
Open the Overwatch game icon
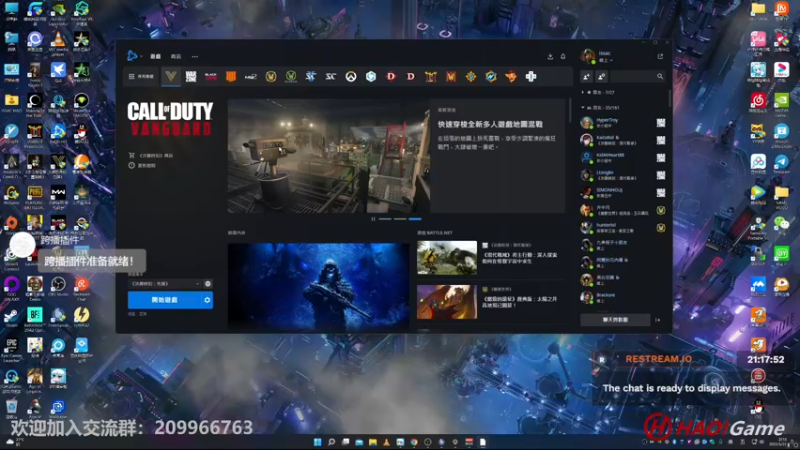351,77
